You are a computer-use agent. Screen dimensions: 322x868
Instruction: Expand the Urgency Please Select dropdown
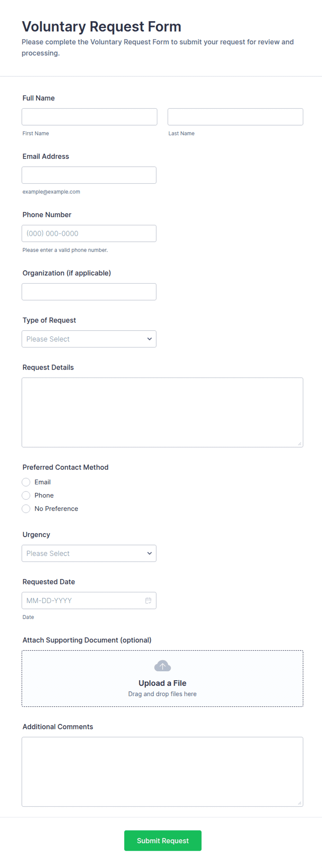[89, 553]
